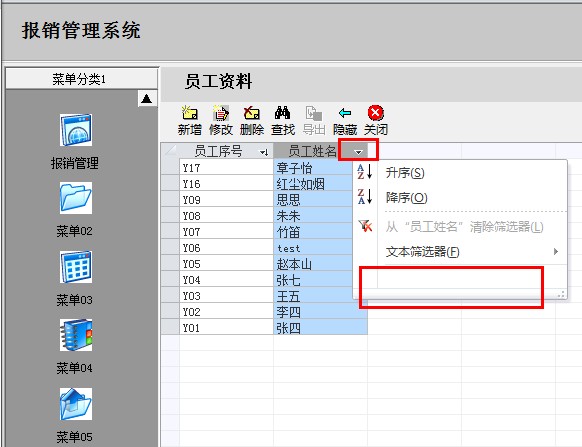Viewport: 582px width, 447px height.
Task: Open 查找 (find) with the binoculars icon
Action: 282,113
